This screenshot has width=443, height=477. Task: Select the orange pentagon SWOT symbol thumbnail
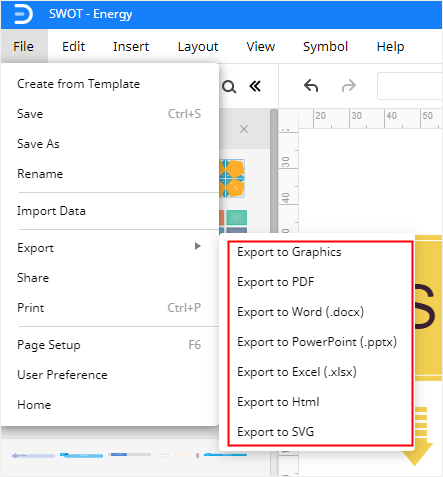point(232,178)
